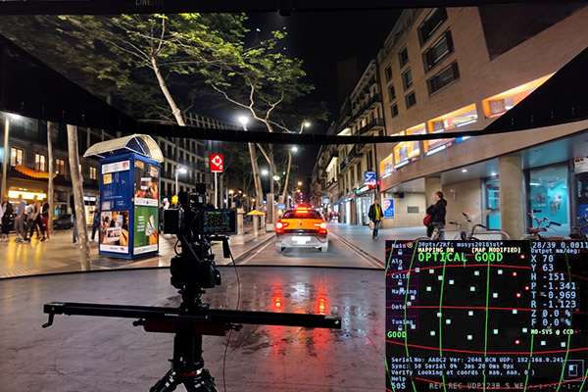
Task: Select the X 70 position value
Action: (x=542, y=259)
